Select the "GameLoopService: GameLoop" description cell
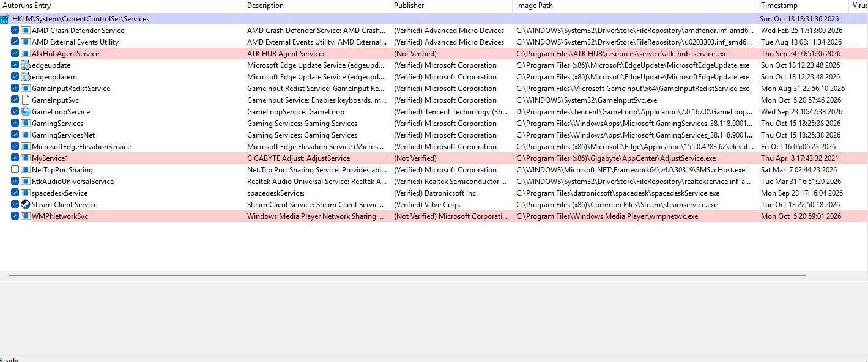The height and width of the screenshot is (362, 868). (295, 112)
